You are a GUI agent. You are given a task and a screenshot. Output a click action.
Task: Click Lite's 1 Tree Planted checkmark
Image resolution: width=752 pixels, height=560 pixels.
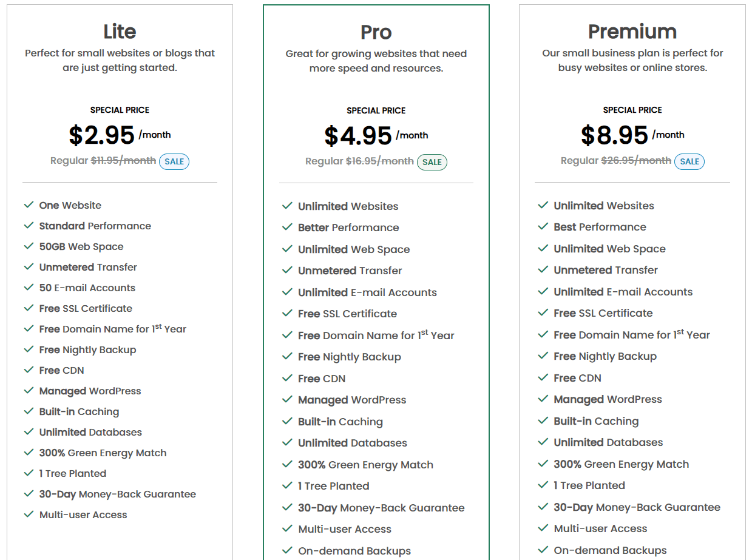[29, 473]
